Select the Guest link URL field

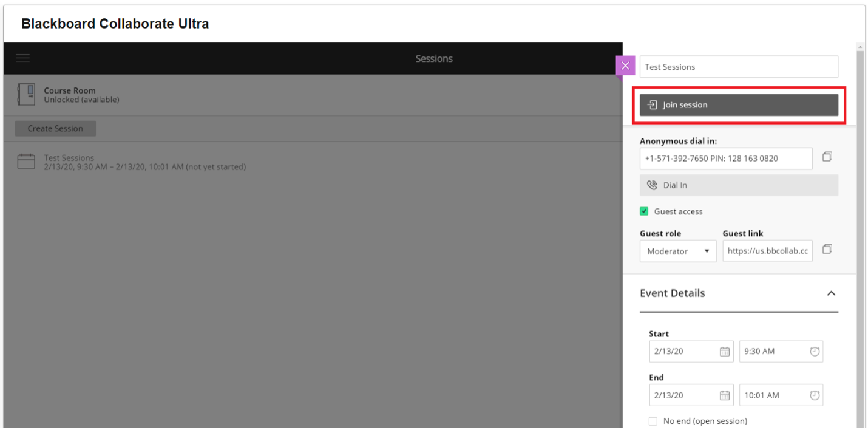(x=767, y=251)
